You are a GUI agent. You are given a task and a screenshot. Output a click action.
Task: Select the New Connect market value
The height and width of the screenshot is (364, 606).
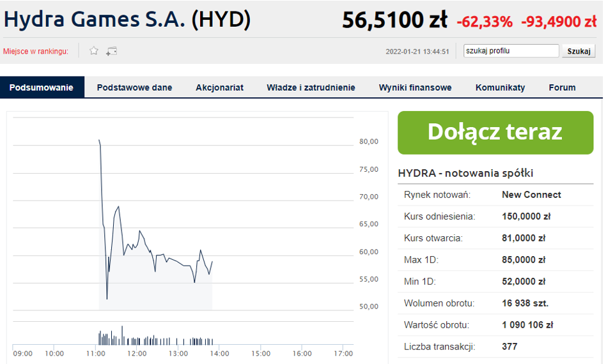click(531, 195)
